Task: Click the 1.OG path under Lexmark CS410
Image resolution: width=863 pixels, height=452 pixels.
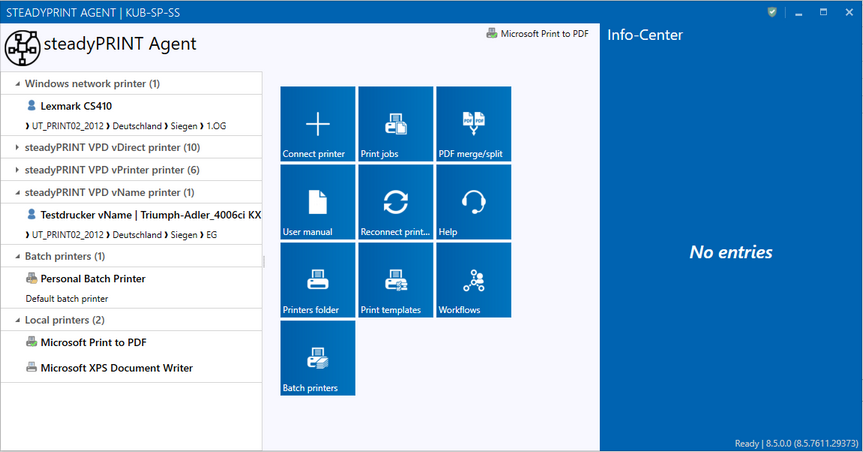Action: (x=216, y=126)
